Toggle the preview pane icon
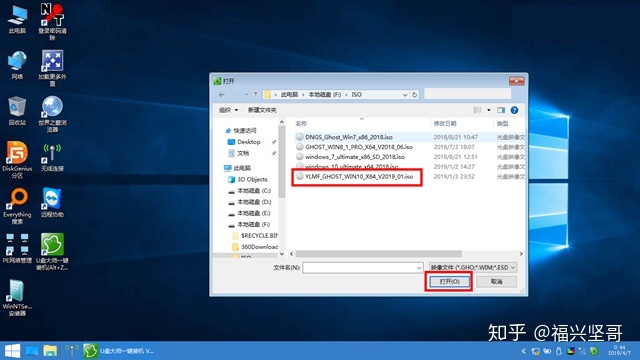 pyautogui.click(x=501, y=110)
